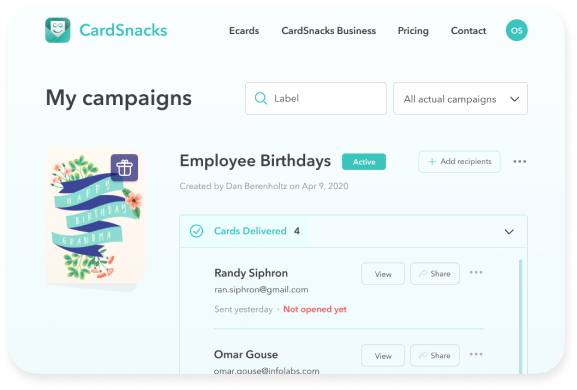The width and height of the screenshot is (577, 390).
Task: Click the Cards Delivered checkmark circle icon
Action: (x=196, y=231)
